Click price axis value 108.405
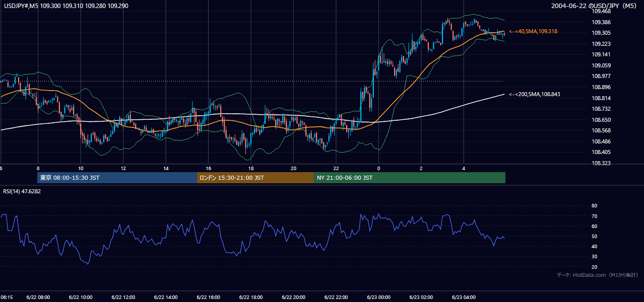The height and width of the screenshot is (302, 644). [x=601, y=152]
